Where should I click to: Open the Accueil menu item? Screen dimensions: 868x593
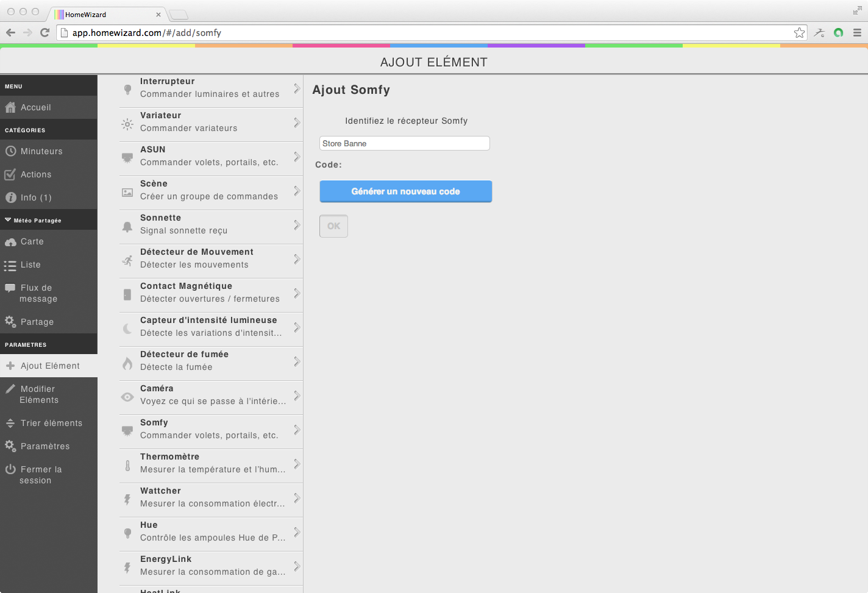pyautogui.click(x=49, y=107)
